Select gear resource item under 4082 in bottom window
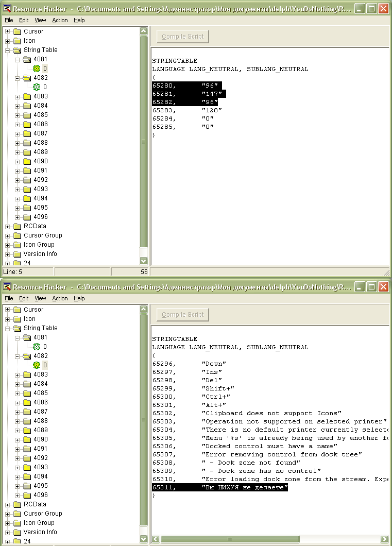The width and height of the screenshot is (392, 546). (37, 365)
